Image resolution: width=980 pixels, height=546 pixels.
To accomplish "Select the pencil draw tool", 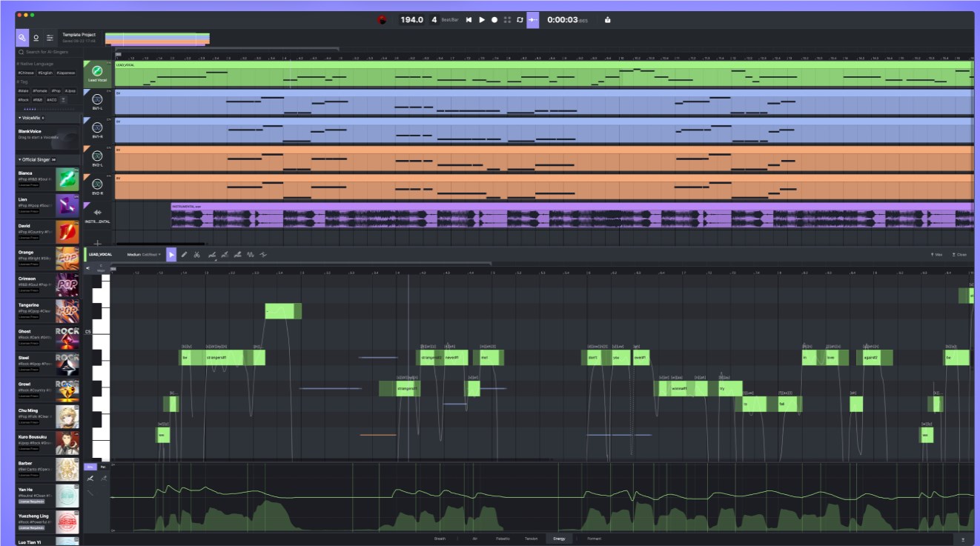I will 184,254.
